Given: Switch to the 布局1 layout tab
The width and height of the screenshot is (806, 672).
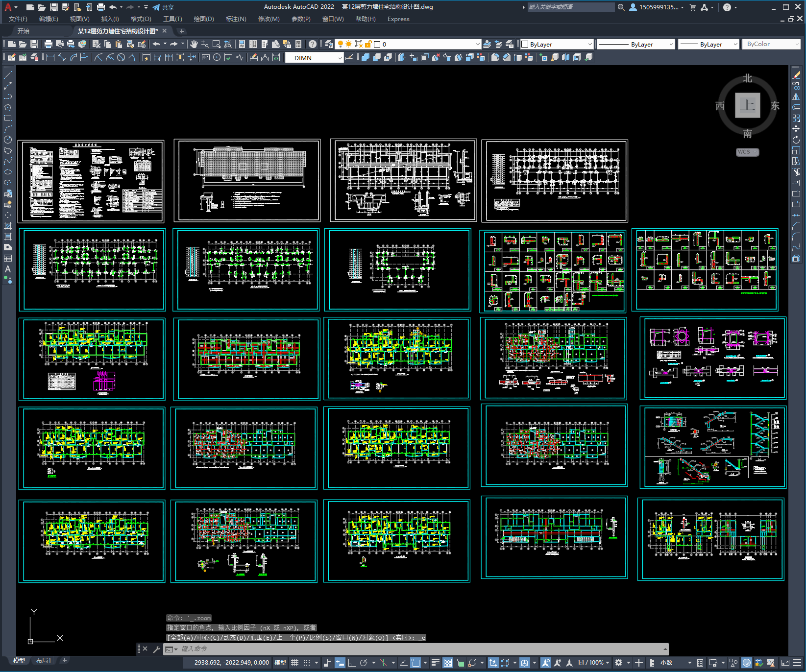Looking at the screenshot, I should click(x=44, y=660).
